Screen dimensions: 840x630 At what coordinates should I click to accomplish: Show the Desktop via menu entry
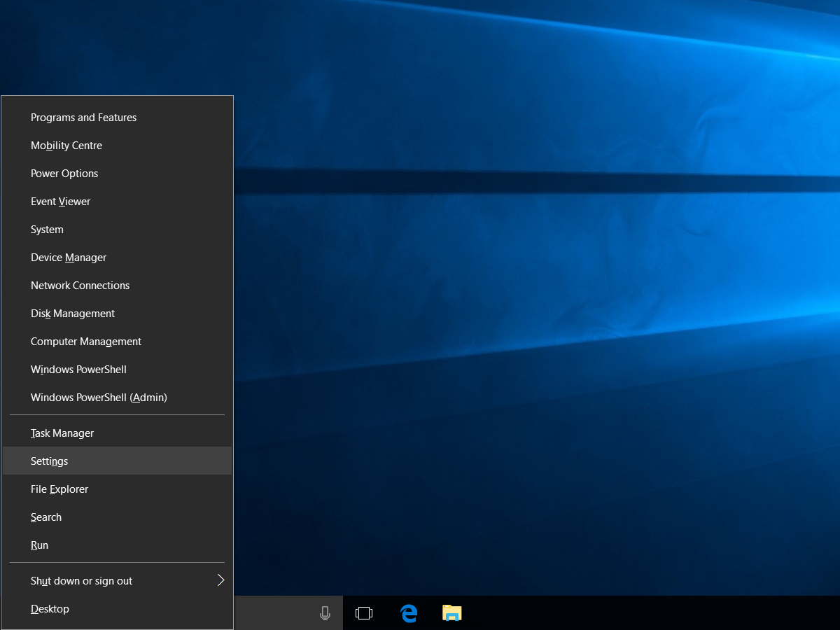[x=117, y=609]
